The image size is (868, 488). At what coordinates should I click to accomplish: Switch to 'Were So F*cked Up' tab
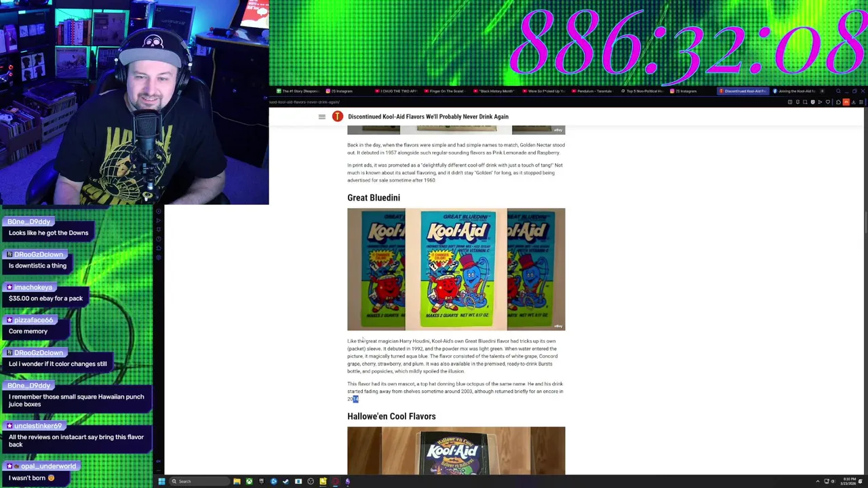544,91
